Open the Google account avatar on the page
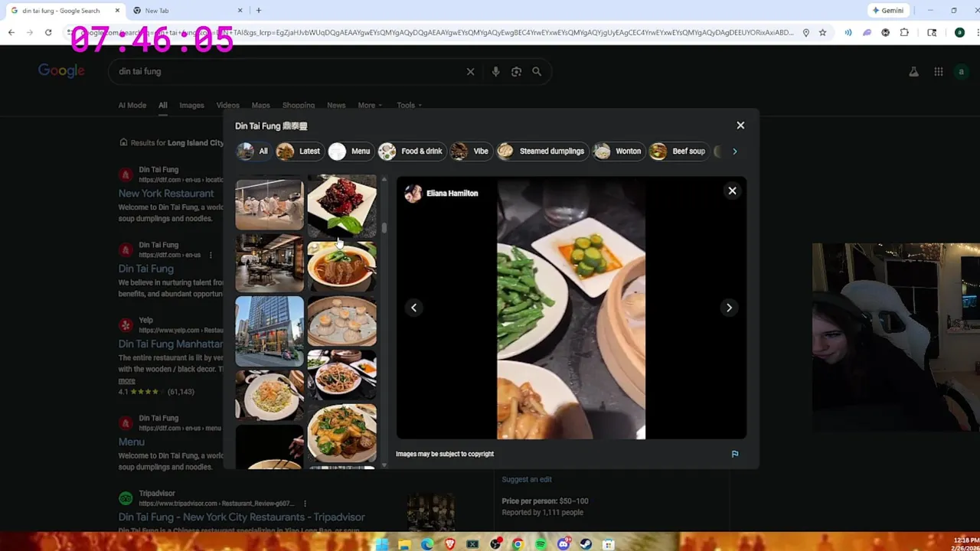This screenshot has height=551, width=980. click(961, 72)
